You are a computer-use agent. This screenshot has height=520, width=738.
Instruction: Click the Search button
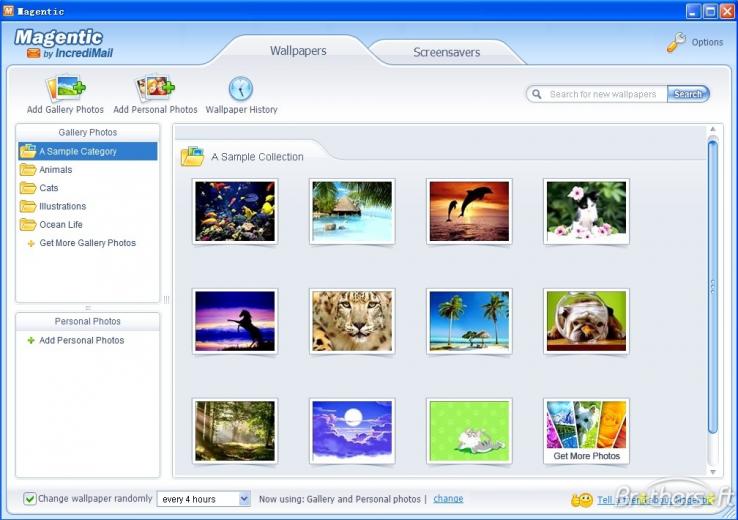(x=688, y=94)
